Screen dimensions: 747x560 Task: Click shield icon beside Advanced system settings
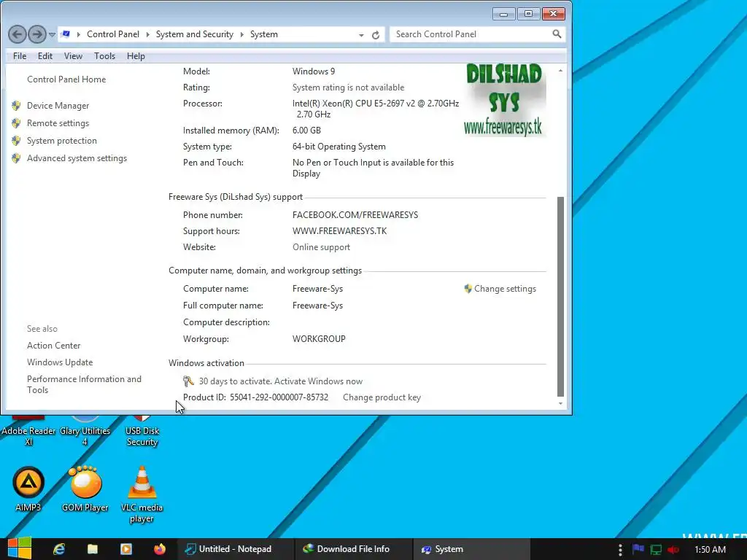[16, 158]
